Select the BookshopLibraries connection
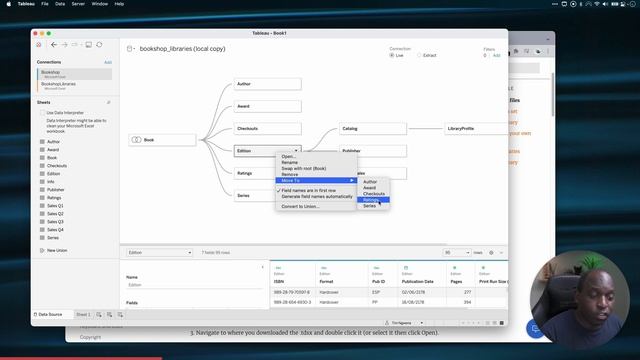The width and height of the screenshot is (640, 360). click(75, 86)
